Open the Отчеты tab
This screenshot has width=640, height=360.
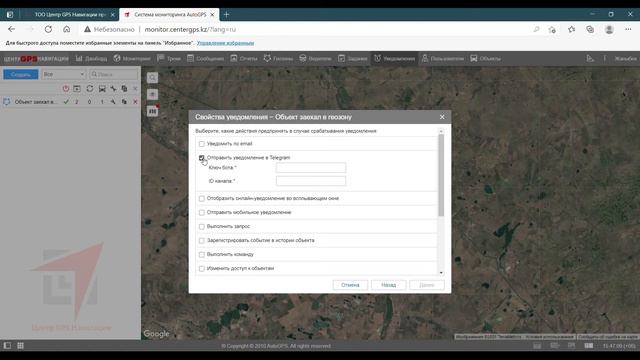pos(244,58)
